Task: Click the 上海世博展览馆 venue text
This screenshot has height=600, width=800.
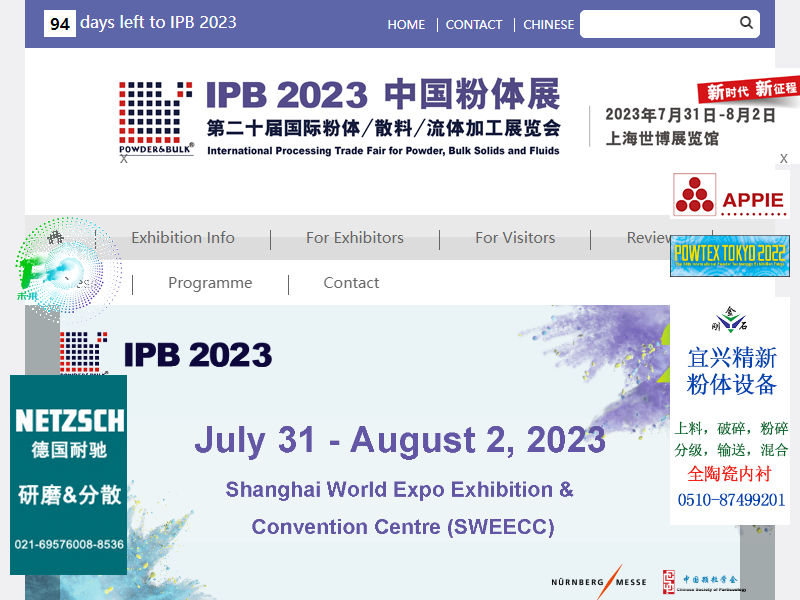Action: click(x=662, y=138)
